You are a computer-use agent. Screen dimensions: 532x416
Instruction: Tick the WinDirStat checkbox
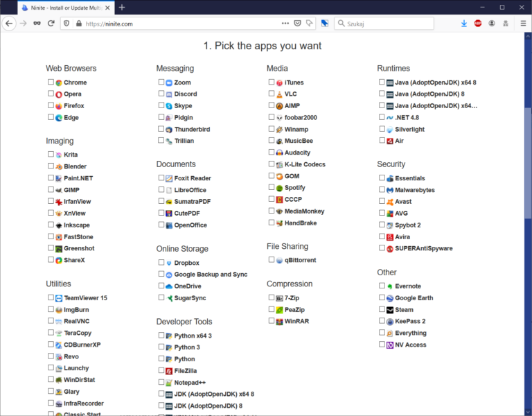(x=51, y=379)
